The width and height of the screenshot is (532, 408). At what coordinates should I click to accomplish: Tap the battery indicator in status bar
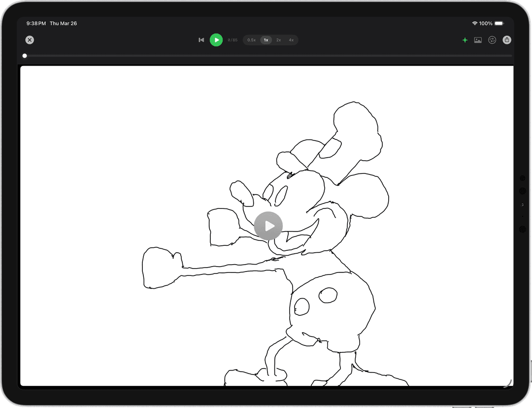pos(499,24)
